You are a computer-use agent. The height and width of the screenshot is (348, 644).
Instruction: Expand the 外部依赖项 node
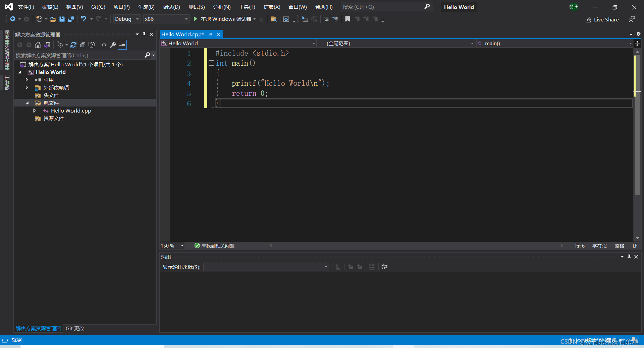(27, 87)
